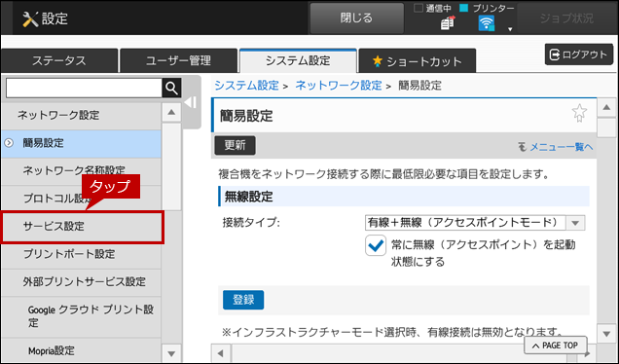619x364 pixels.
Task: Select 簡易設定 in sidebar
Action: (x=81, y=143)
